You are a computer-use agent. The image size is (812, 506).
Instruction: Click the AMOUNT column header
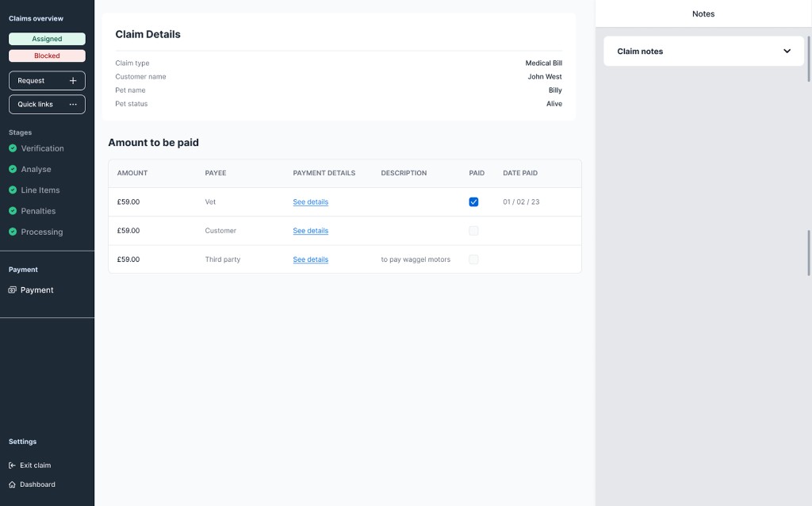132,173
